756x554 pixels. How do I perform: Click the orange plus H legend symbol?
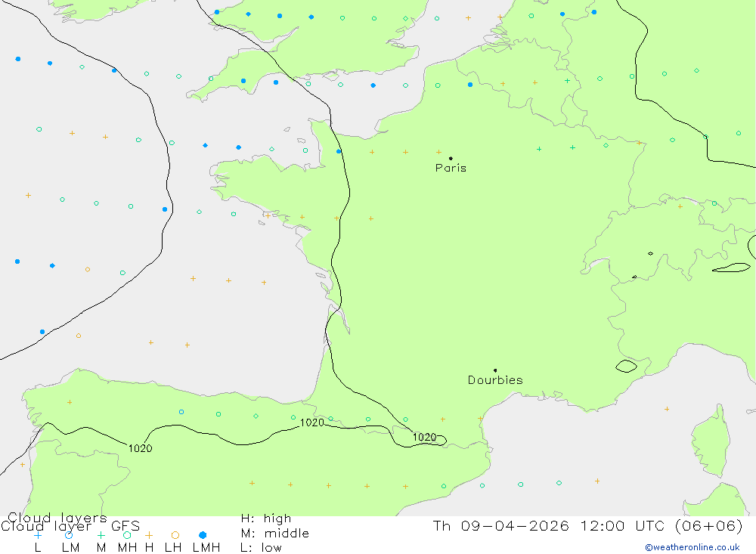pyautogui.click(x=149, y=535)
